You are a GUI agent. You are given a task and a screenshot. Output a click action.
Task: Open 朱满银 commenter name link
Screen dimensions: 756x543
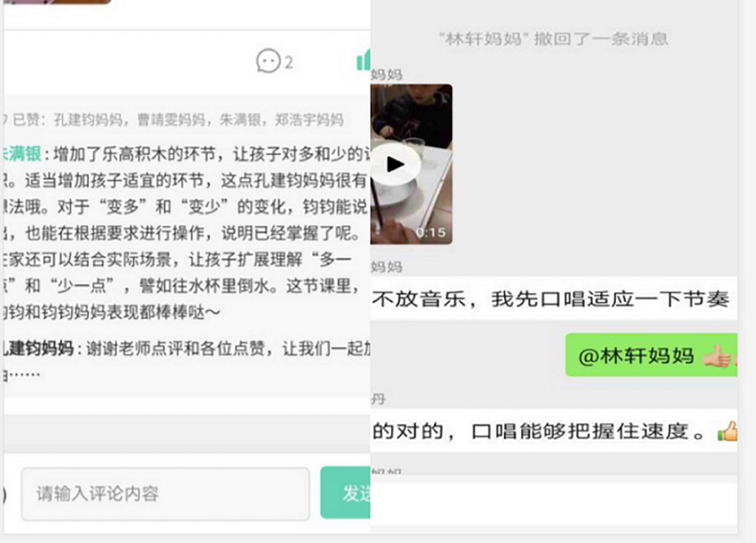tap(22, 154)
